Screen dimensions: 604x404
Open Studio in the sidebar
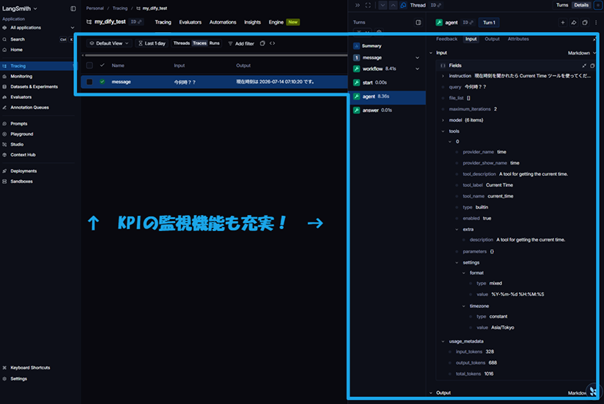pos(17,144)
